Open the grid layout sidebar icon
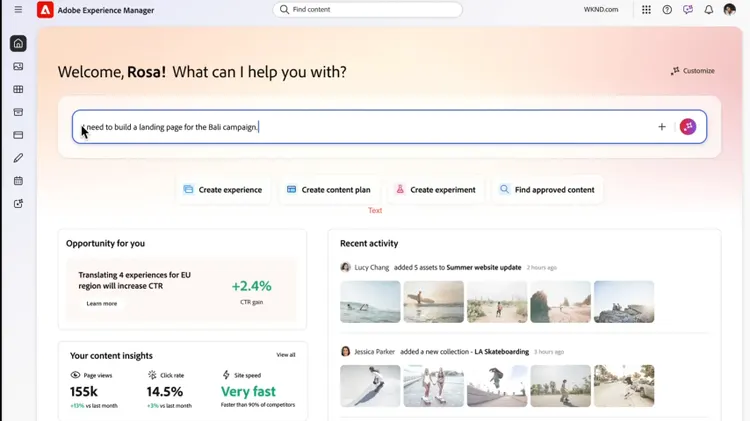750x421 pixels. point(18,89)
